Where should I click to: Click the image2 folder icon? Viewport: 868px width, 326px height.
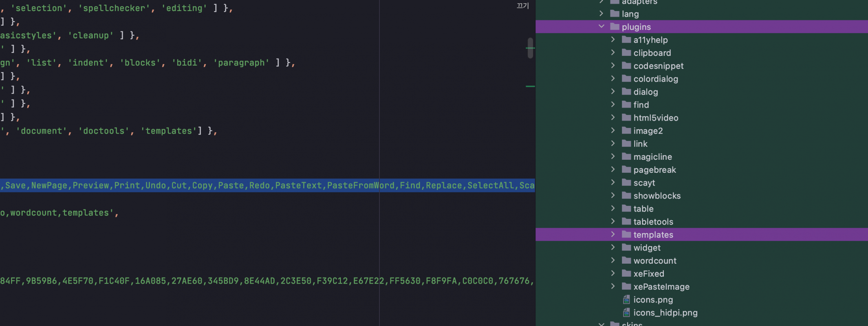pos(626,131)
